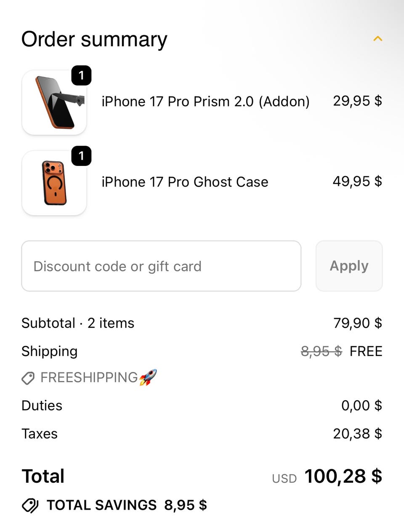
Task: Select the iPhone 17 Pro Ghost Case thumbnail
Action: pos(54,183)
